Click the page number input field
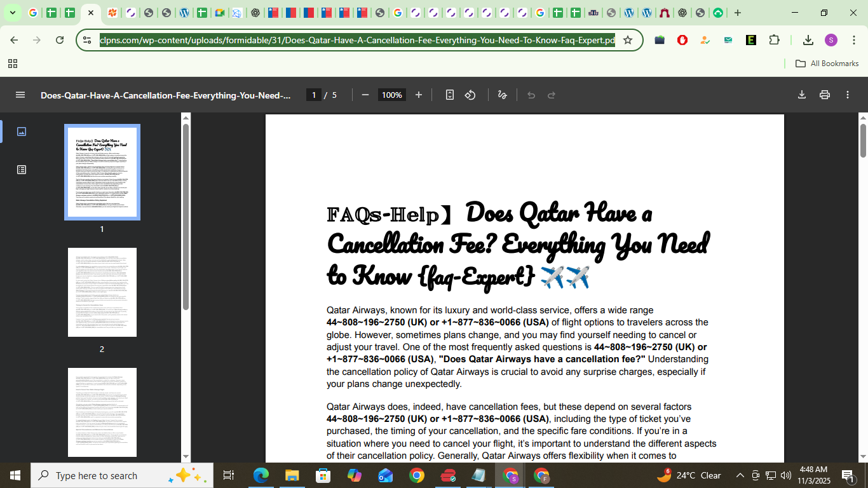Viewport: 868px width, 488px height. (313, 95)
